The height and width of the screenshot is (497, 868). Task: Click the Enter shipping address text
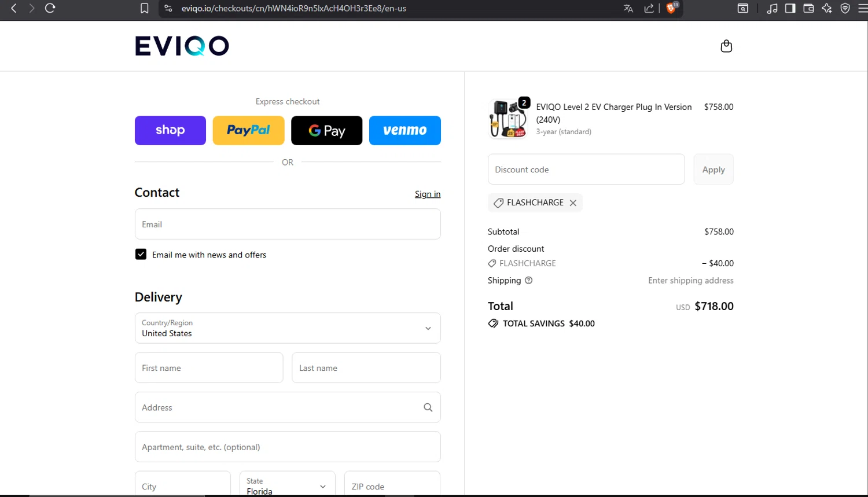(691, 281)
